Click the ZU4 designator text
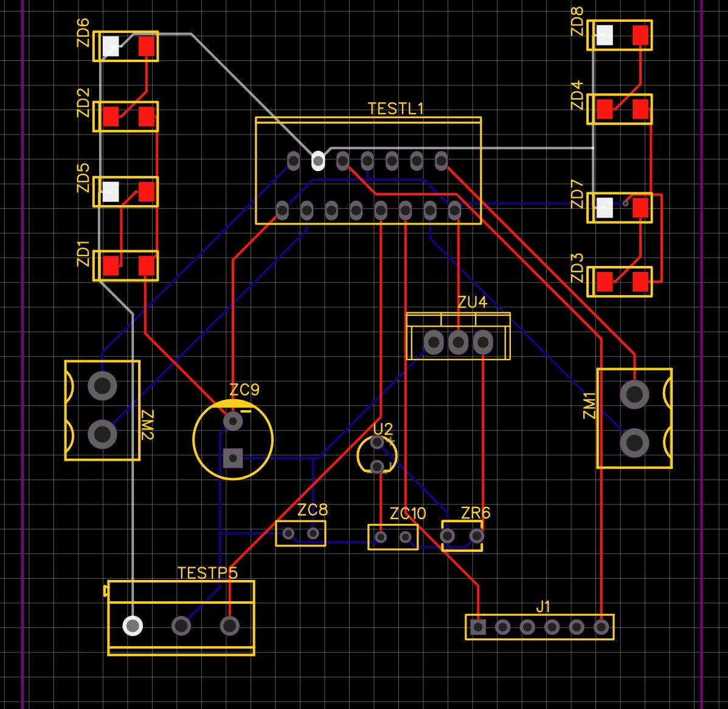Viewport: 728px width, 709px height. coord(472,302)
